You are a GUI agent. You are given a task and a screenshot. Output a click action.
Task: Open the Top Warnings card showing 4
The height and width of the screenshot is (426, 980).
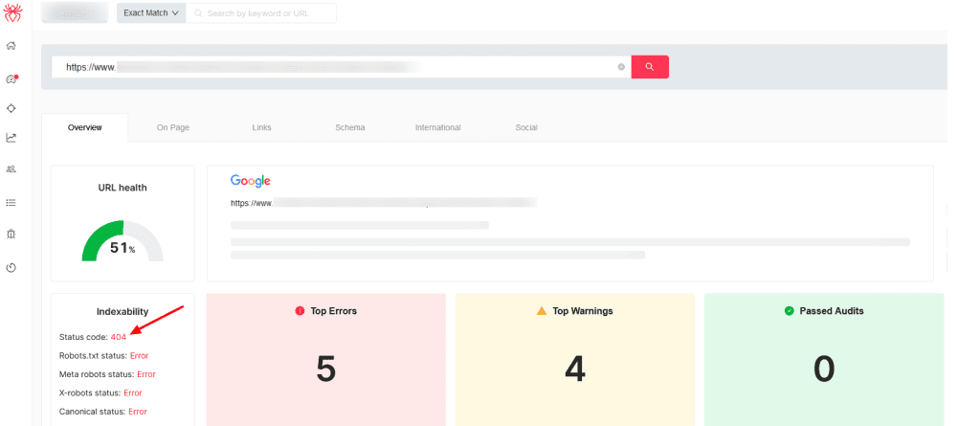(575, 360)
